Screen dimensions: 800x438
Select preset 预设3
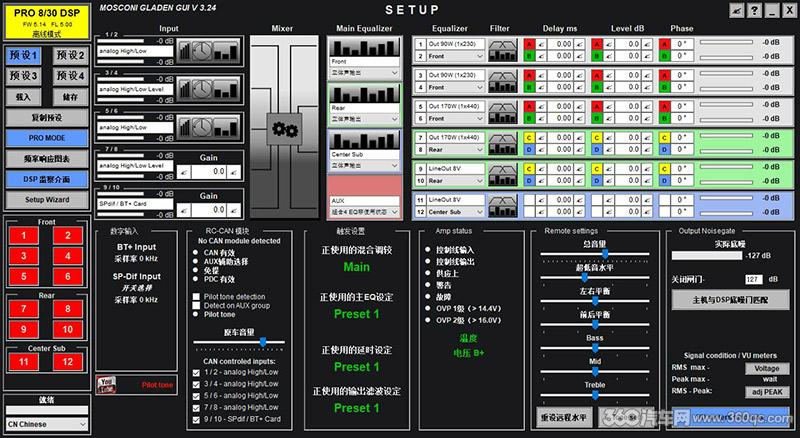point(24,76)
